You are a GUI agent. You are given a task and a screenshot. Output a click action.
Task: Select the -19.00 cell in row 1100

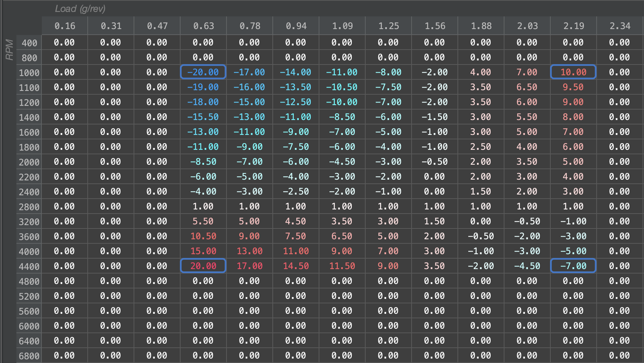pyautogui.click(x=203, y=87)
